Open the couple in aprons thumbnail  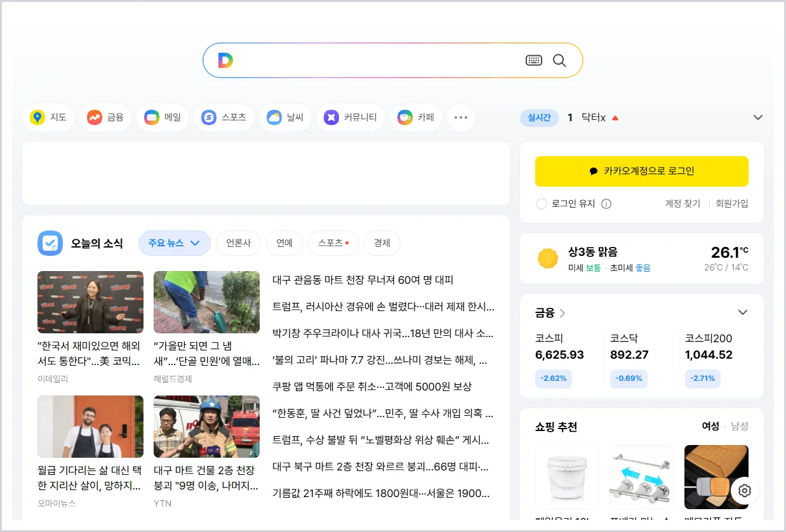click(90, 427)
